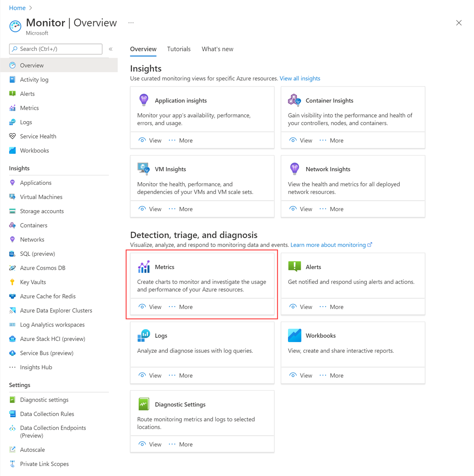Image resolution: width=474 pixels, height=476 pixels.
Task: Open Alerts in the sidebar
Action: (x=27, y=94)
